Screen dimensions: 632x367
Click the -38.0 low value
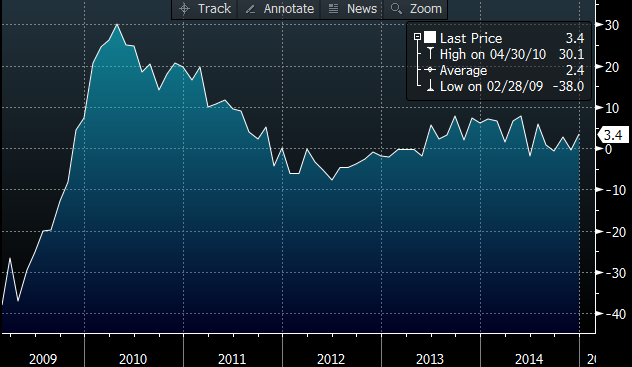(568, 86)
